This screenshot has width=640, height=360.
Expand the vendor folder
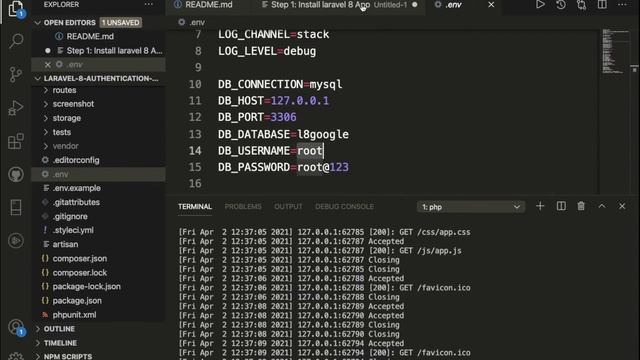[65, 146]
